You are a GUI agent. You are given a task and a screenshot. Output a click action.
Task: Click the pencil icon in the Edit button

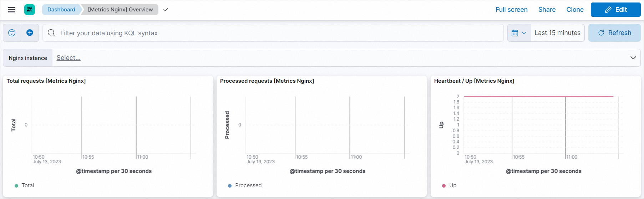click(x=608, y=10)
